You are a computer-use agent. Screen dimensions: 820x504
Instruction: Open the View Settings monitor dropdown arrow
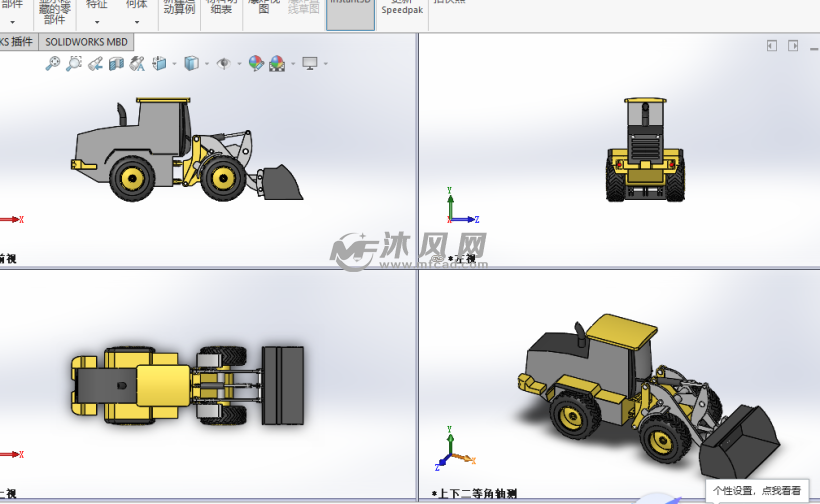pos(326,63)
